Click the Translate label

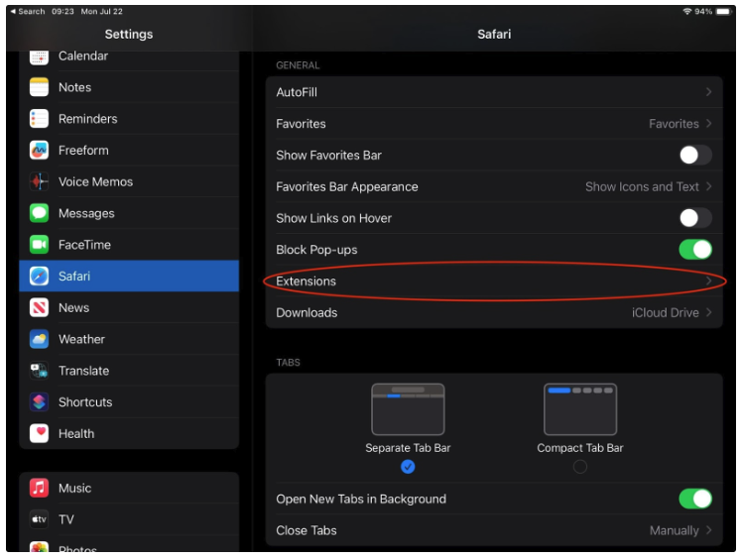click(83, 371)
